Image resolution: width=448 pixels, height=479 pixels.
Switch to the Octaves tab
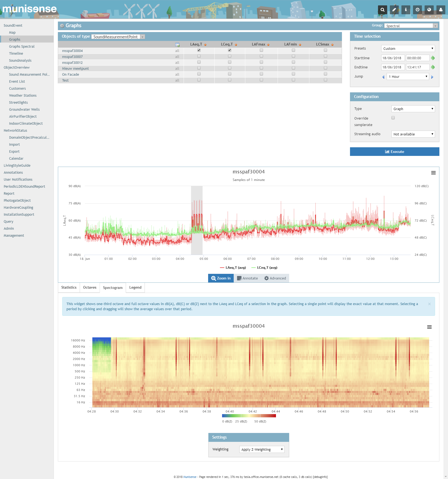[x=90, y=287]
